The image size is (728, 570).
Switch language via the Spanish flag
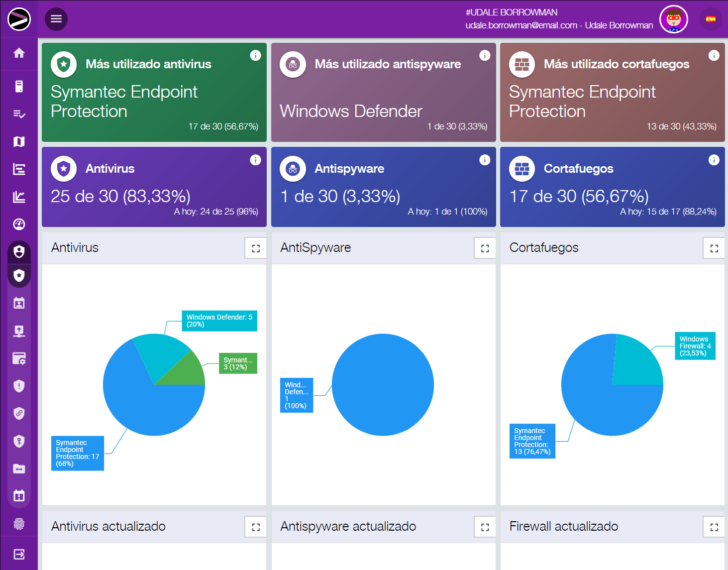point(711,19)
